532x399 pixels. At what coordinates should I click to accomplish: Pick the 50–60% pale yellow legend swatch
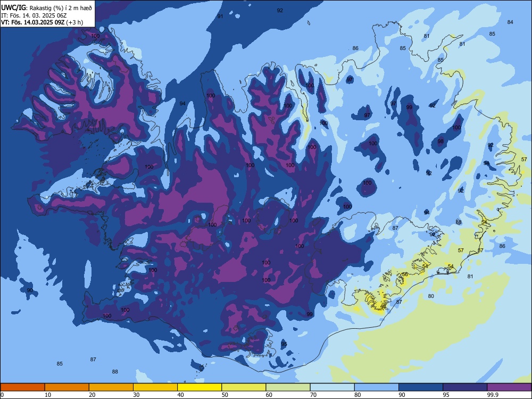click(x=244, y=387)
